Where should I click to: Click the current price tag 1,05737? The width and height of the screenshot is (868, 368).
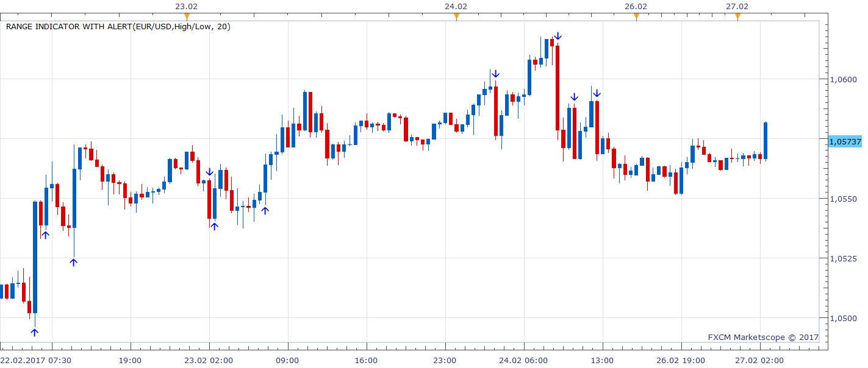(845, 141)
